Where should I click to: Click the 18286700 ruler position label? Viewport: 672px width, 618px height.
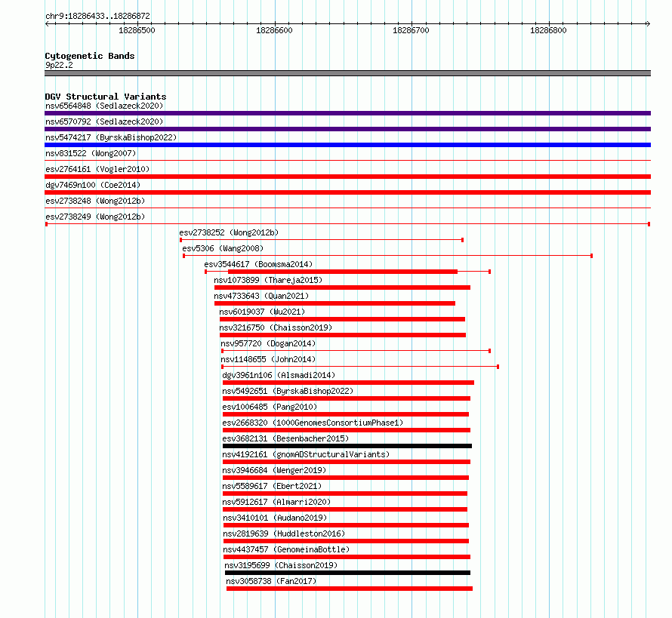tap(411, 30)
